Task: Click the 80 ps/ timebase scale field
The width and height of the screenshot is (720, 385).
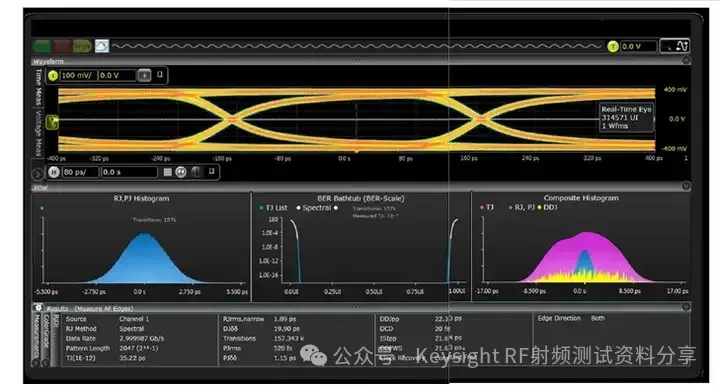Action: (x=80, y=172)
